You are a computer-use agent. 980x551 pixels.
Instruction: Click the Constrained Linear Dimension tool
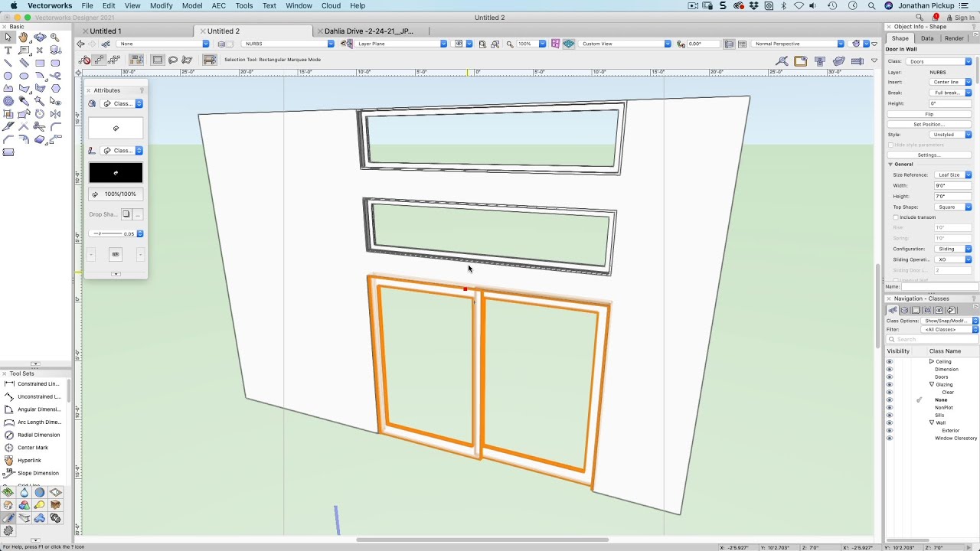pos(32,383)
